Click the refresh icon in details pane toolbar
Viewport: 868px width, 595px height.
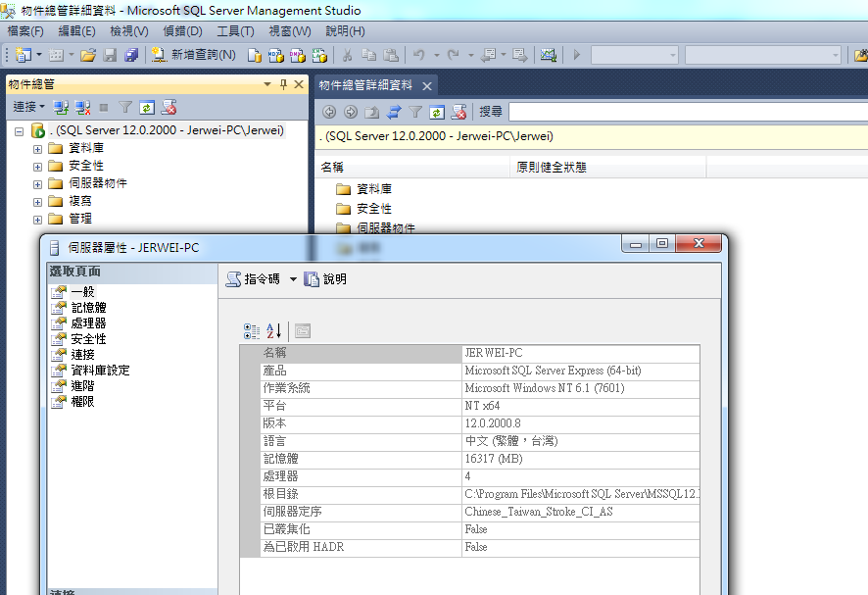click(x=437, y=112)
